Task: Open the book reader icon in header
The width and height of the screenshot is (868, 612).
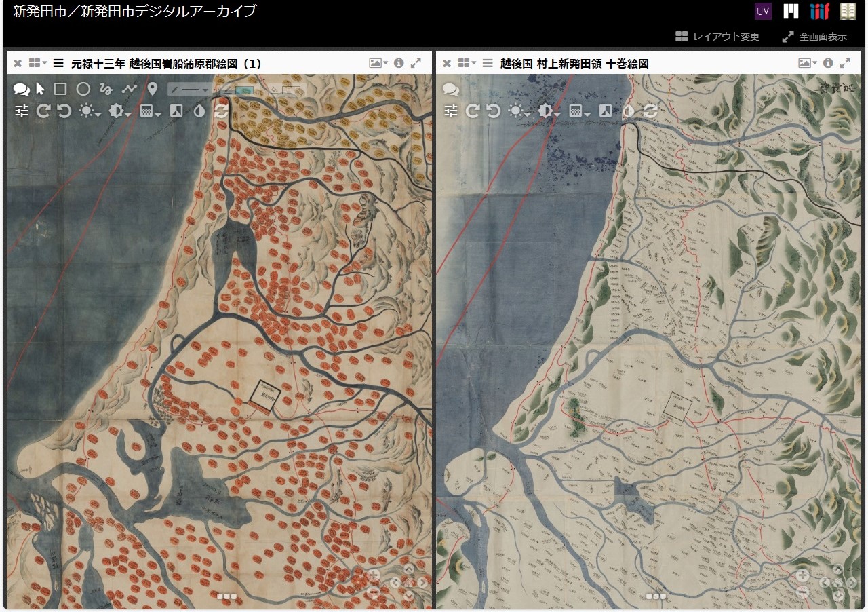Action: [848, 12]
